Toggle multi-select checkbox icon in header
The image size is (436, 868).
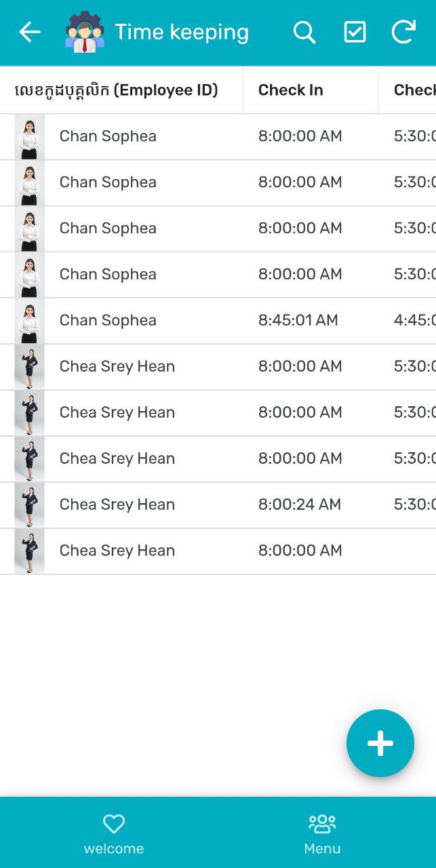point(355,32)
